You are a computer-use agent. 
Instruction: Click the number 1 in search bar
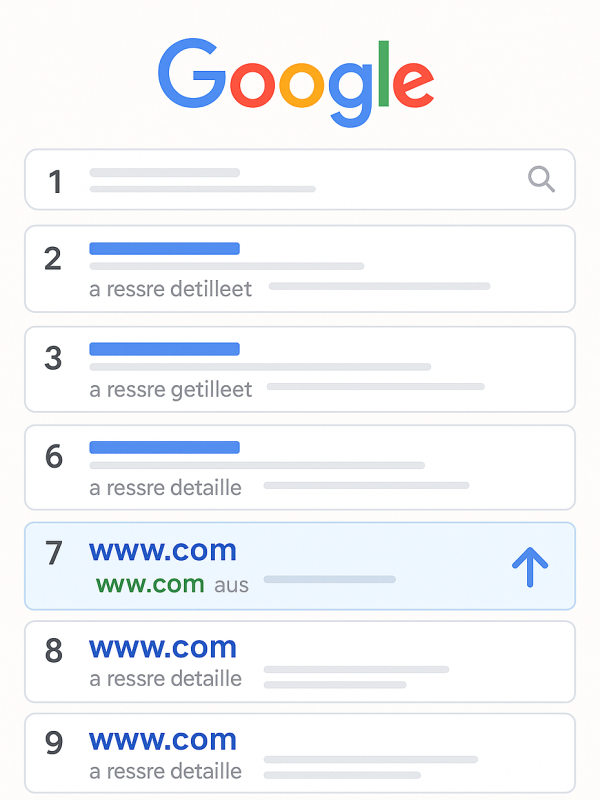pos(55,182)
